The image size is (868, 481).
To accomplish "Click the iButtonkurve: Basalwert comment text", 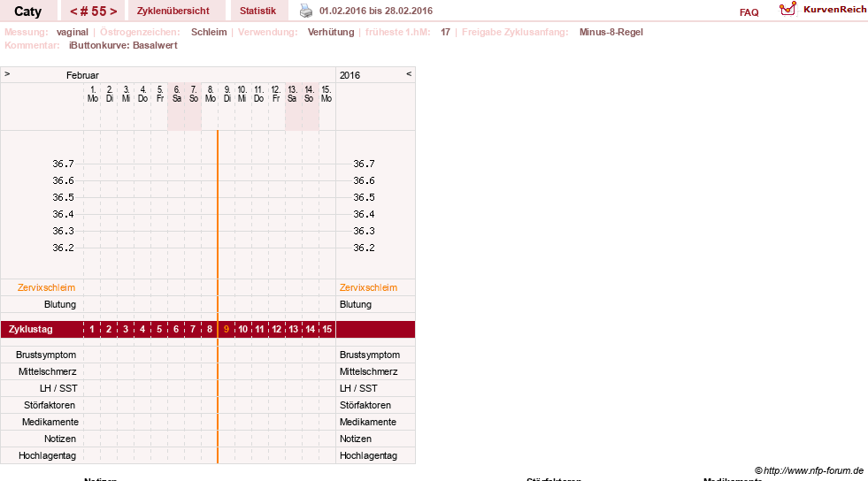I will coord(123,45).
